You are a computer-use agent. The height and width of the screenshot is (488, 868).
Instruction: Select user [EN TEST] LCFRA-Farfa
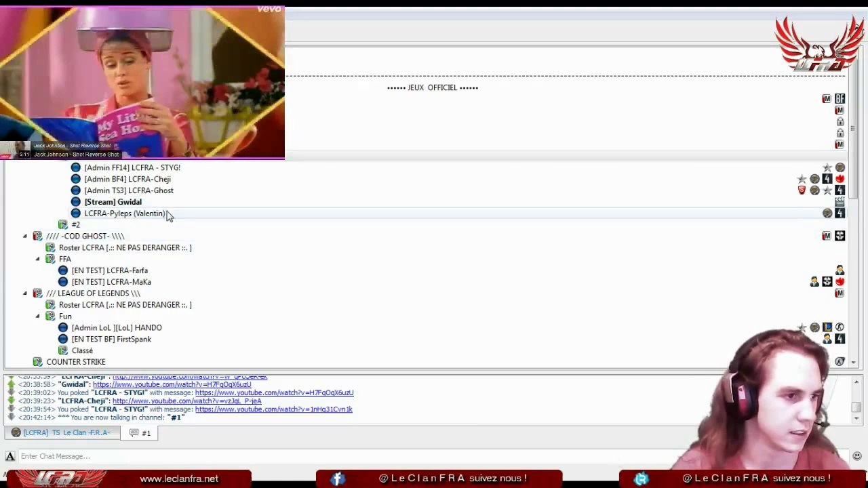click(110, 270)
